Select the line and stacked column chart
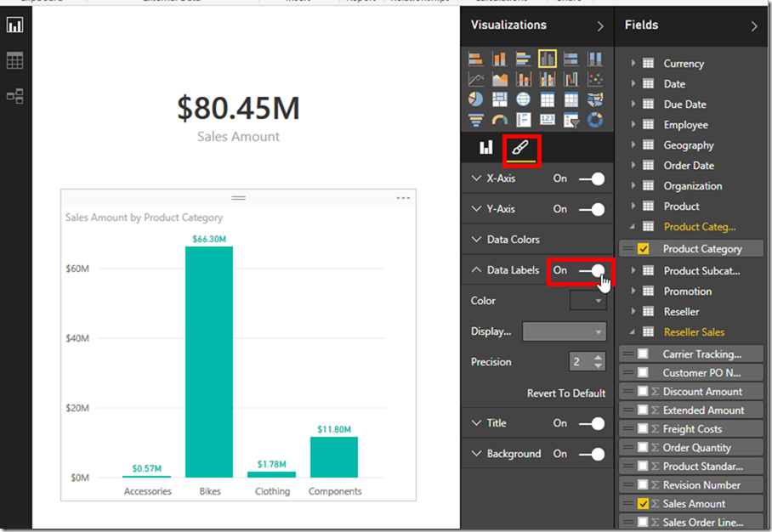 pyautogui.click(x=524, y=79)
